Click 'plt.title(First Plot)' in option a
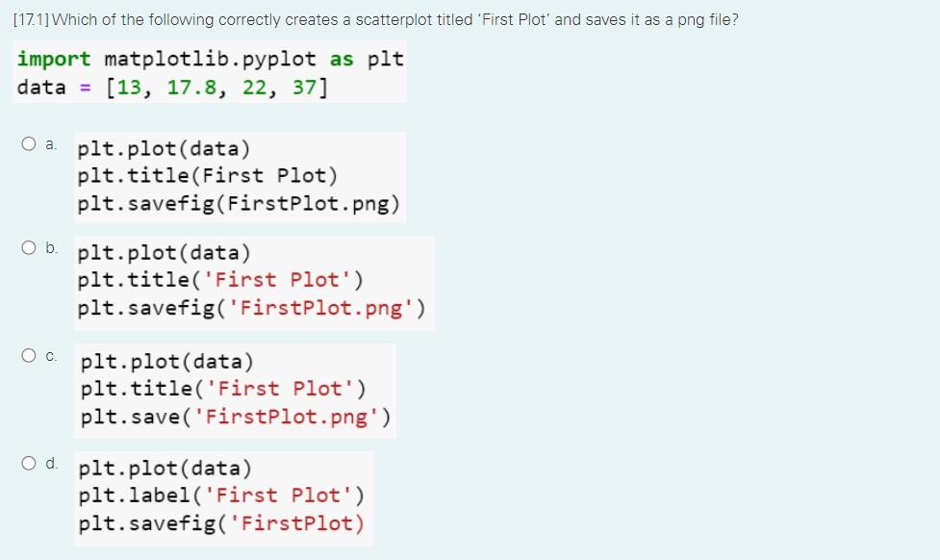The image size is (940, 560). pos(208,175)
